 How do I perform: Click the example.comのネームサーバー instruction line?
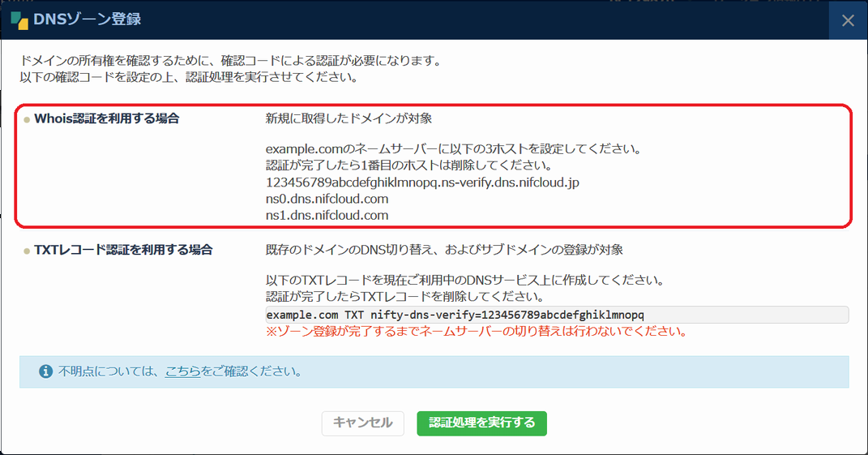coord(453,149)
